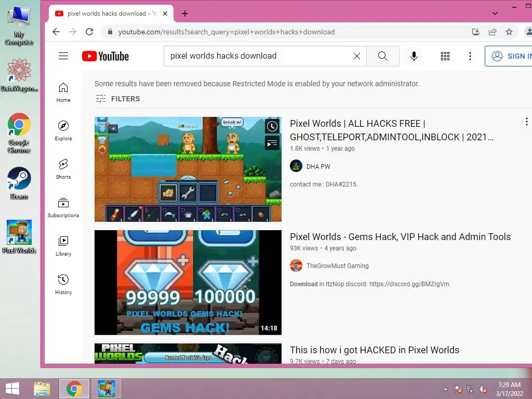The width and height of the screenshot is (532, 399).
Task: Open Chrome tab search chevron
Action: [495, 14]
